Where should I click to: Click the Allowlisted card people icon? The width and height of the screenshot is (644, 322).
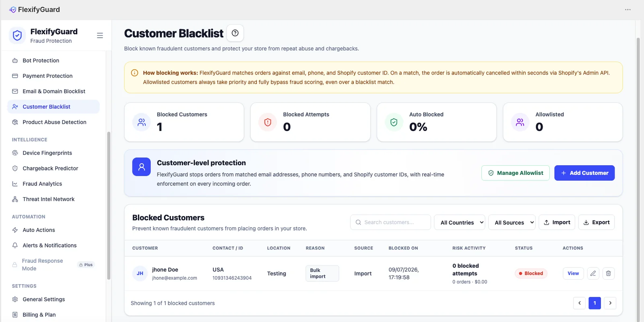point(520,122)
